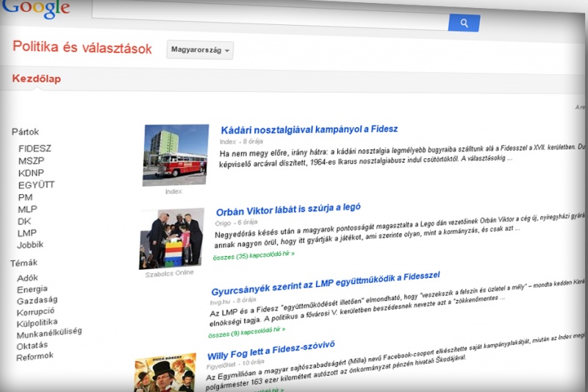
Task: Select FIDESZ in the party list
Action: pos(35,148)
